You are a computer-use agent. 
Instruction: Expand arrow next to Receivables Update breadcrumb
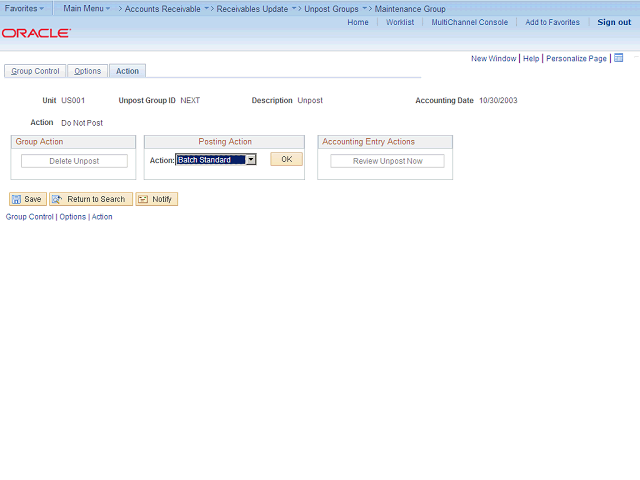(294, 8)
